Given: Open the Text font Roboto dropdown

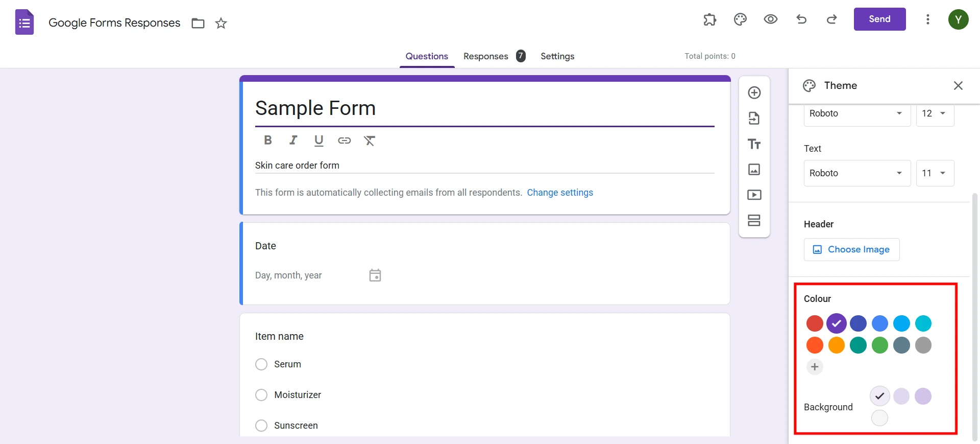Looking at the screenshot, I should point(857,173).
